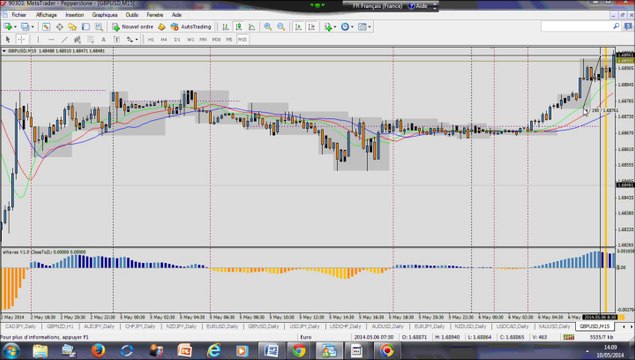Switch to the EURUSD,Daily chart tab
The width and height of the screenshot is (635, 360).
(x=222, y=326)
